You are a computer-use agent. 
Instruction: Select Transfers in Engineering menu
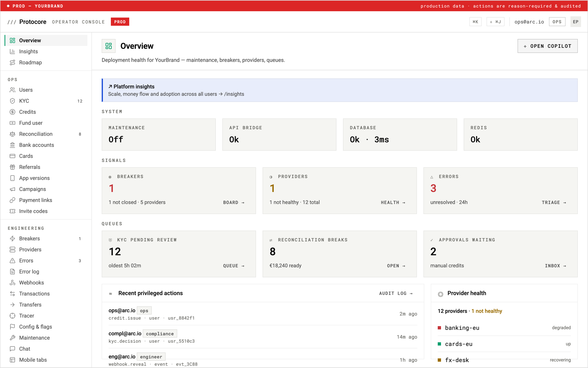(x=46, y=305)
